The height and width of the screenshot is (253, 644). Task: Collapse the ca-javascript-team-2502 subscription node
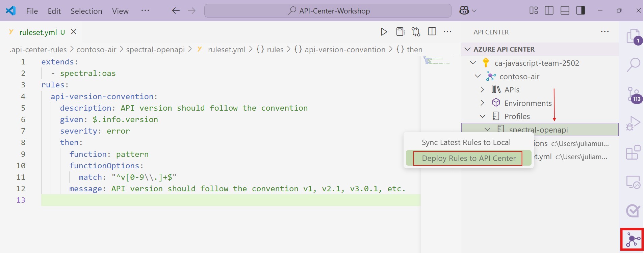coord(473,63)
